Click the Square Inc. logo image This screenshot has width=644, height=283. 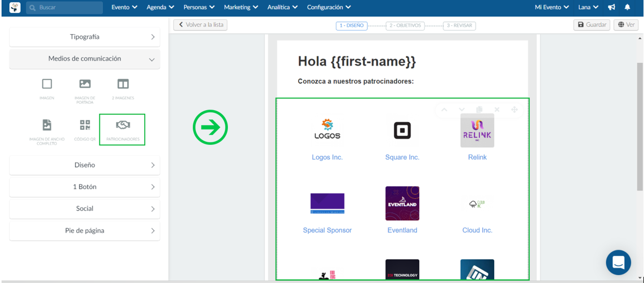tap(402, 131)
